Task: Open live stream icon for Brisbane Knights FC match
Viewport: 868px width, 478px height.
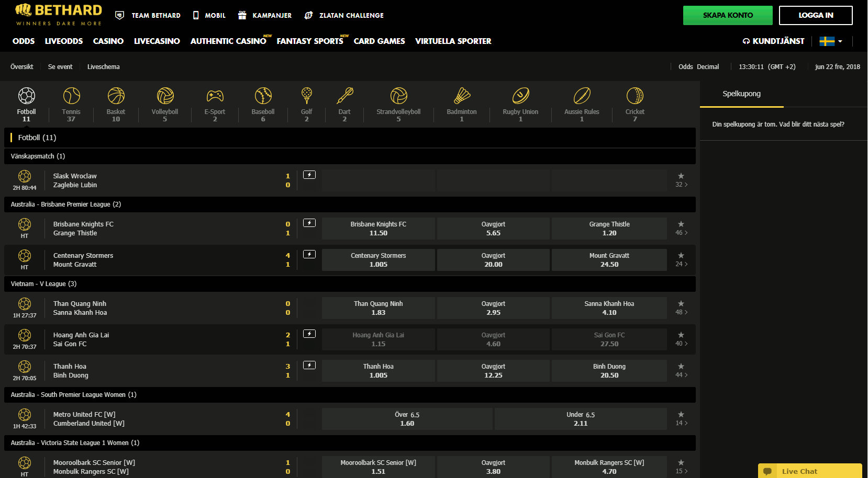Action: [309, 223]
